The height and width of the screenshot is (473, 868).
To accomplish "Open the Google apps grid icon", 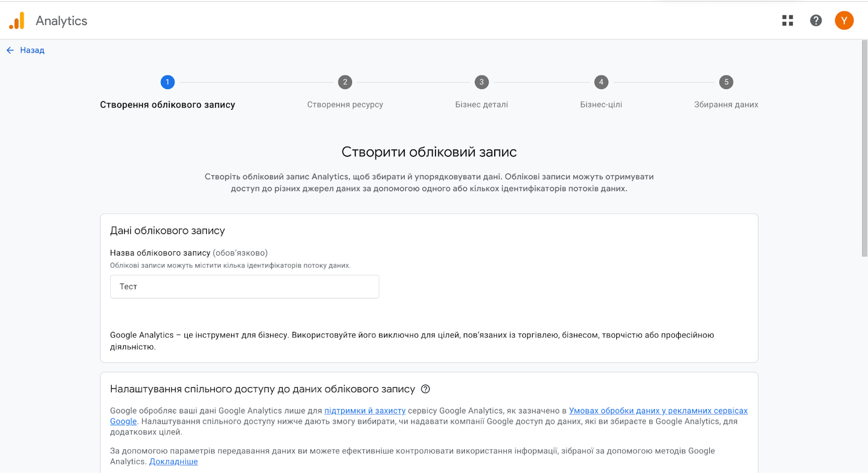I will coord(788,21).
